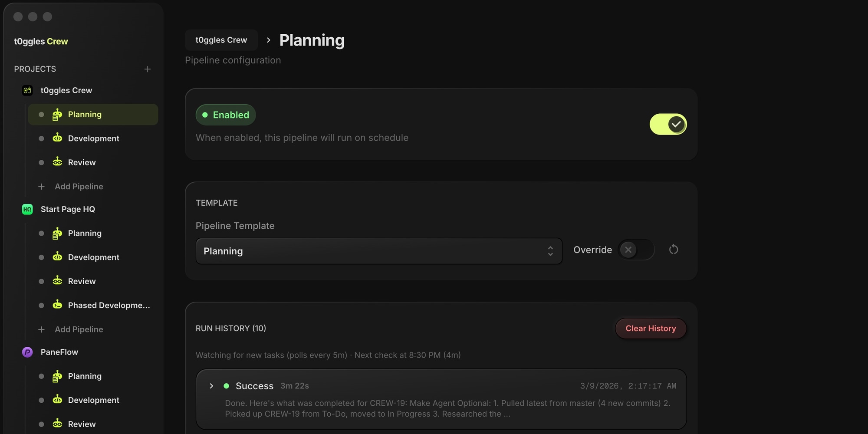The width and height of the screenshot is (868, 434).
Task: Click the green Enabled status badge
Action: click(226, 115)
